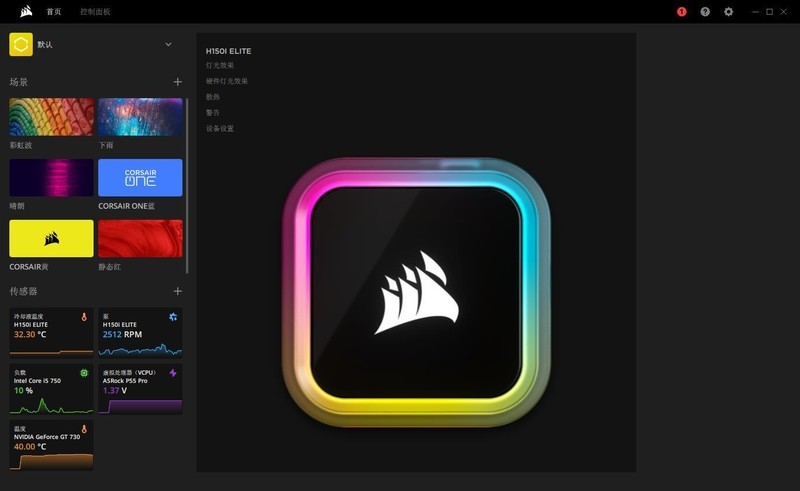Click the yellow hexagon profile icon

[x=21, y=44]
